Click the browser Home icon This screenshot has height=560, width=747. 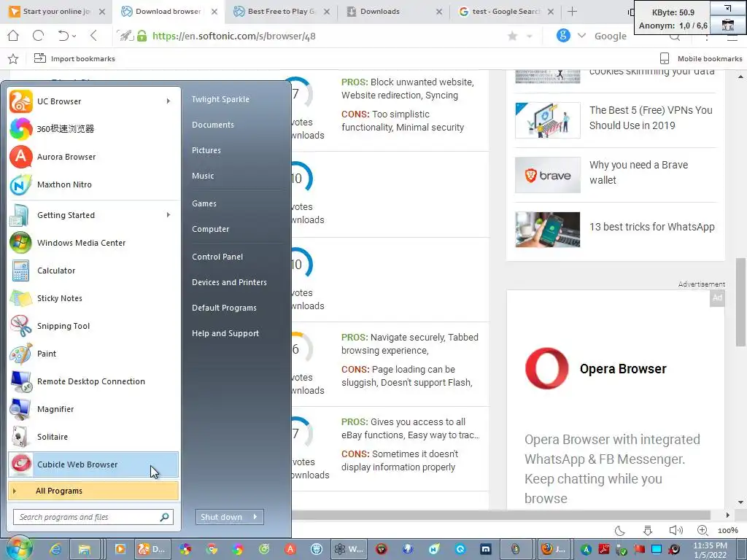click(x=13, y=36)
